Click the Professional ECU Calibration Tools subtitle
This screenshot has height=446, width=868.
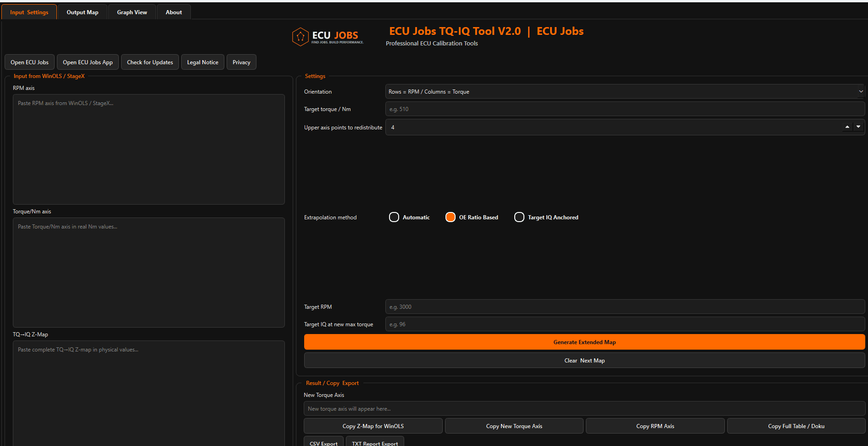pyautogui.click(x=432, y=44)
